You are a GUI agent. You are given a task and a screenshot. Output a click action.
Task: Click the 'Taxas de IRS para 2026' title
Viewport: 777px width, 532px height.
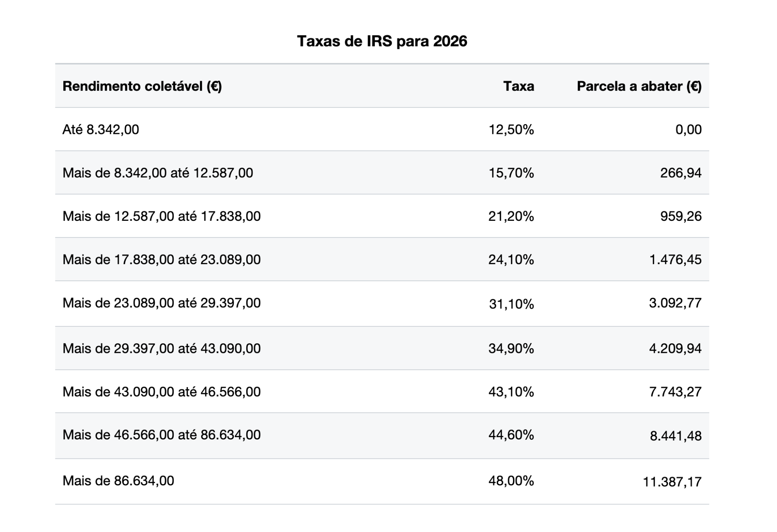(382, 41)
